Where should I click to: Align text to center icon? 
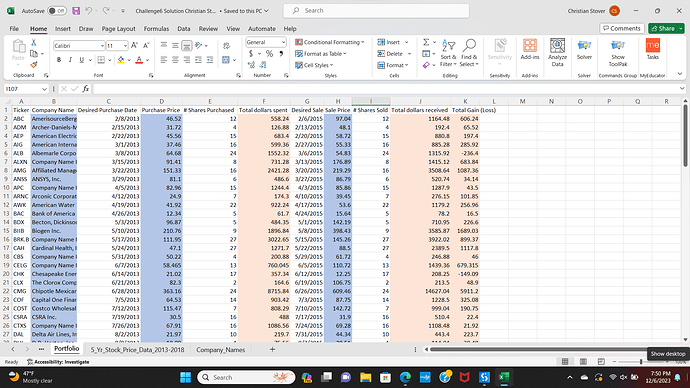[175, 60]
